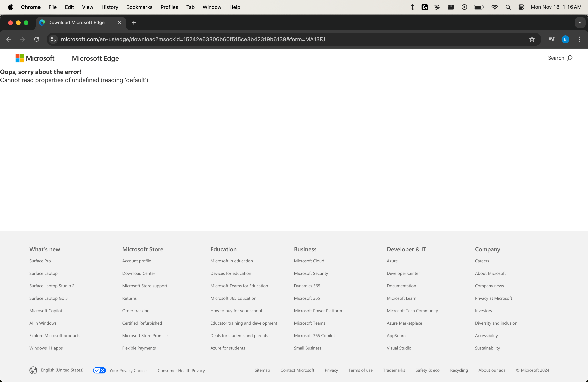The height and width of the screenshot is (382, 588).
Task: Click the Microsoft logo
Action: click(35, 58)
